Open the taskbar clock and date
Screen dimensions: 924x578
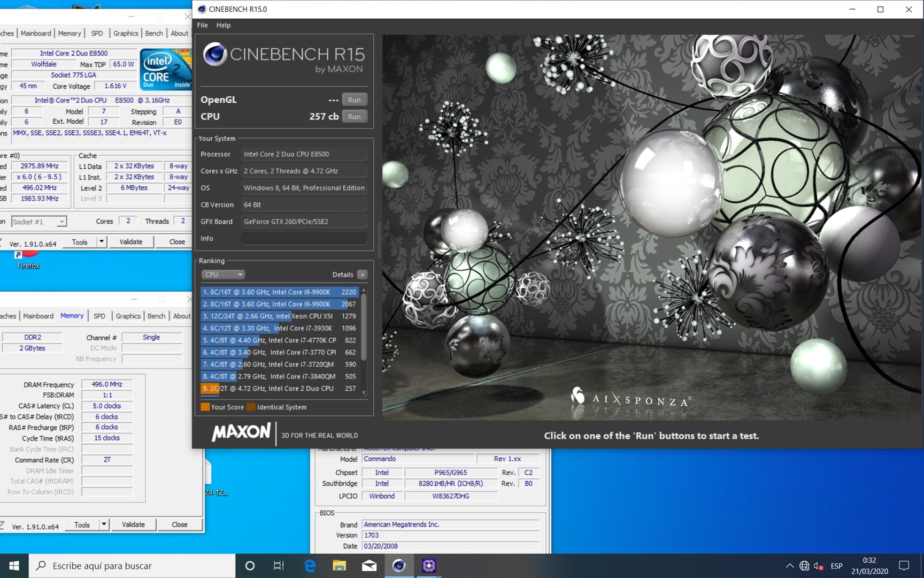869,566
